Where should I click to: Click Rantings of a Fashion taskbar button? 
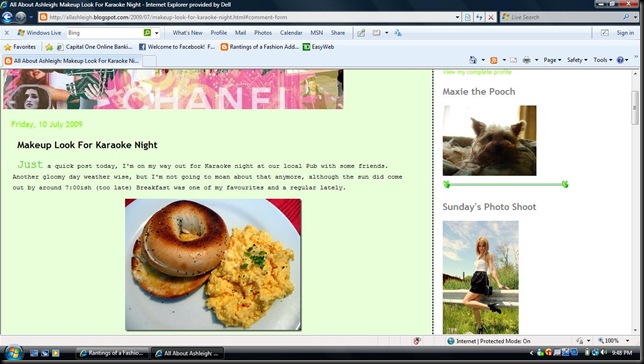point(112,353)
